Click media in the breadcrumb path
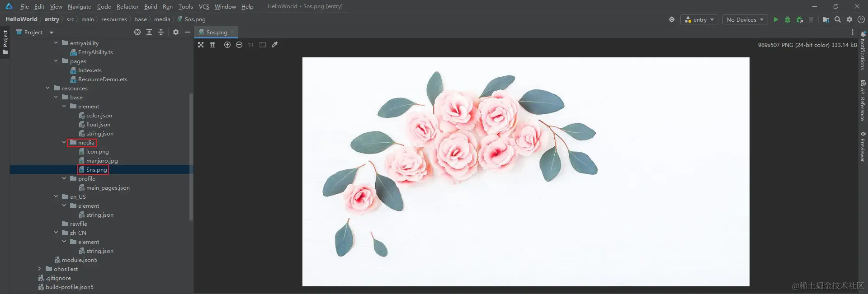The width and height of the screenshot is (868, 294). [162, 19]
